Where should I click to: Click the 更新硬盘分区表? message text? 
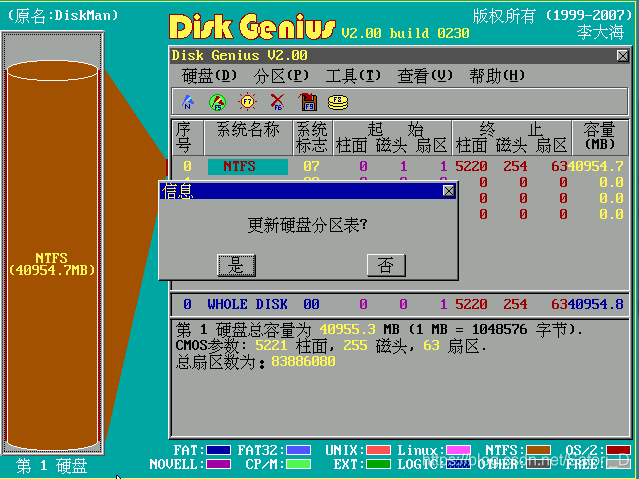pos(307,225)
